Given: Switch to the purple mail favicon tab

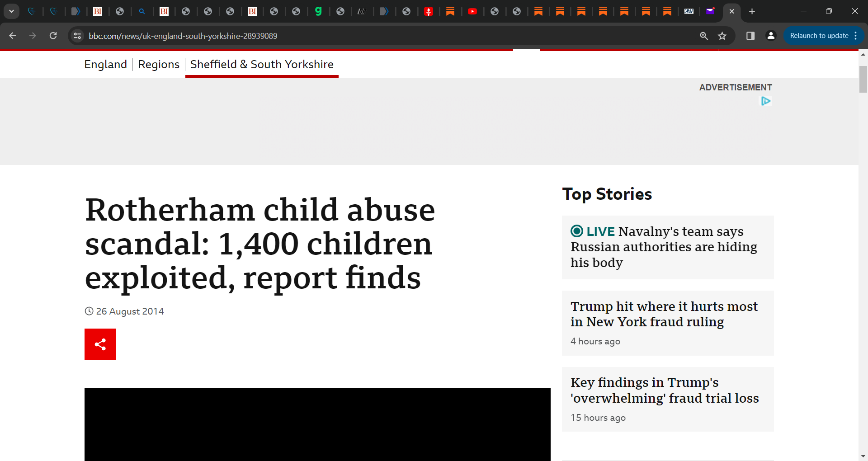Looking at the screenshot, I should click(x=710, y=11).
